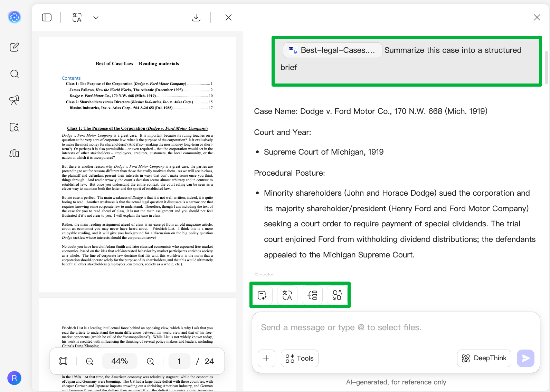Image resolution: width=550 pixels, height=392 pixels.
Task: Click the 'Procedural Posture:' heading
Action: [x=290, y=173]
